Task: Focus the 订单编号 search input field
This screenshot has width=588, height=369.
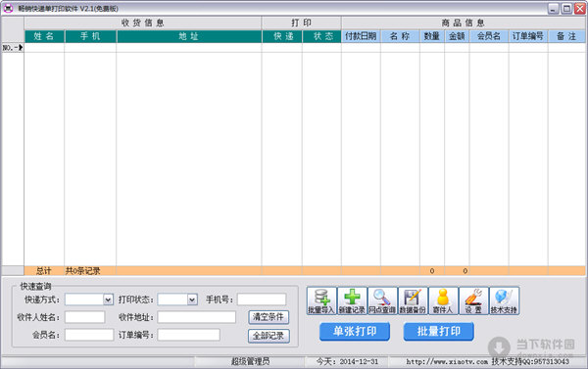Action: [x=188, y=335]
